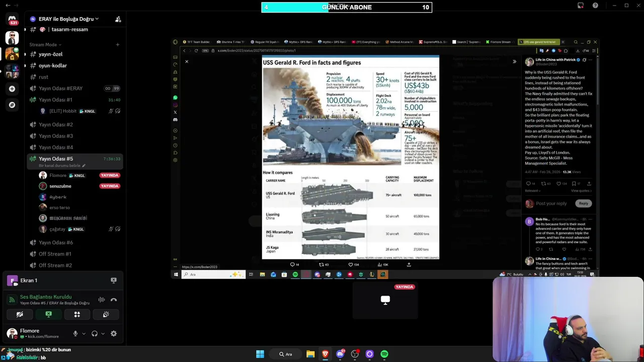
Task: Disconnect from voice with hang-up icon
Action: point(114,300)
